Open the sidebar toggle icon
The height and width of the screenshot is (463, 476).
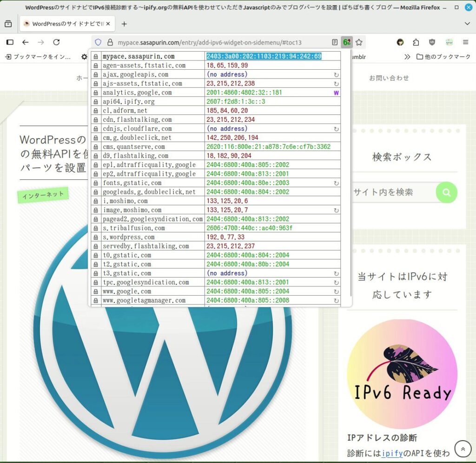pos(10,42)
